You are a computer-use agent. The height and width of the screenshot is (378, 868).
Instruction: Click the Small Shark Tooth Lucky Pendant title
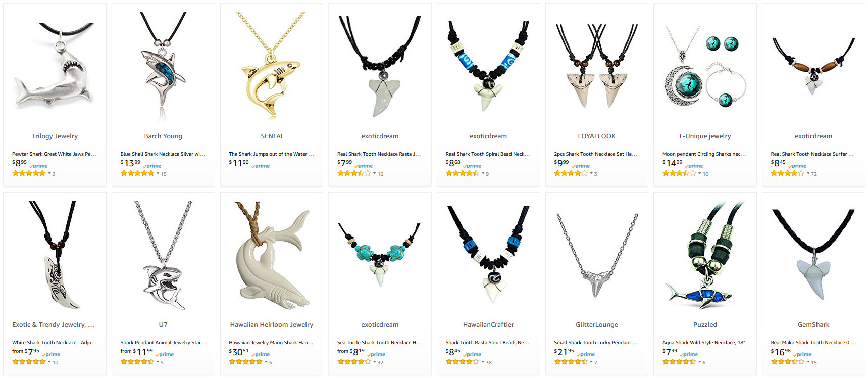pos(596,343)
